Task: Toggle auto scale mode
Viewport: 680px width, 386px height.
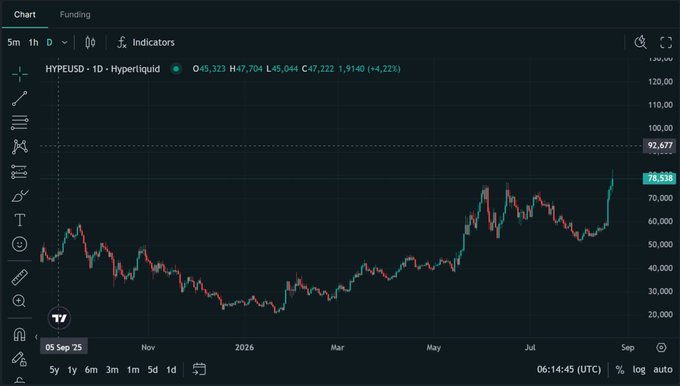Action: pyautogui.click(x=663, y=370)
